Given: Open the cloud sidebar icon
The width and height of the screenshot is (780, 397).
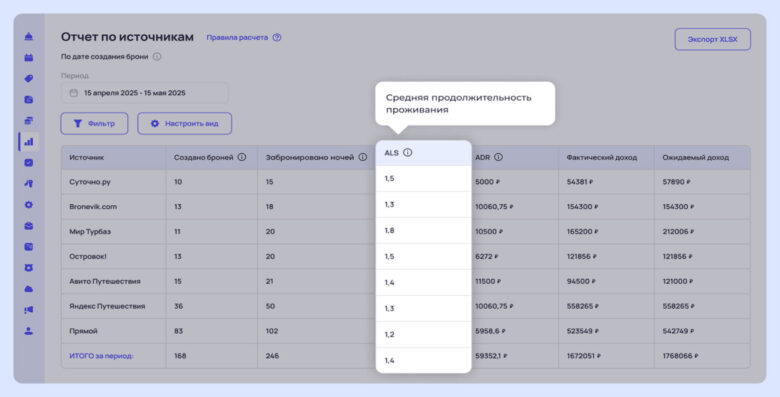Looking at the screenshot, I should pyautogui.click(x=29, y=289).
